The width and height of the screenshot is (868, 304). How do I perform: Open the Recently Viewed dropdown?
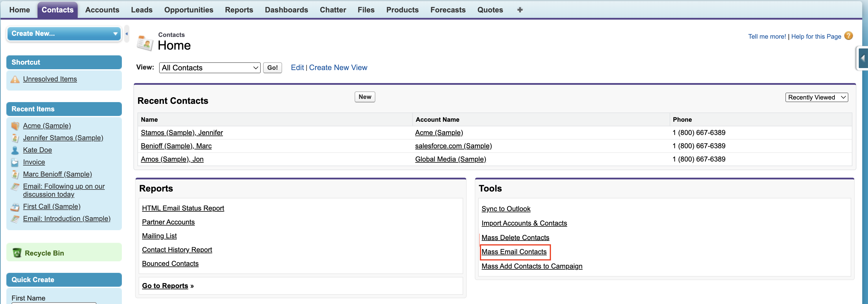pos(816,97)
